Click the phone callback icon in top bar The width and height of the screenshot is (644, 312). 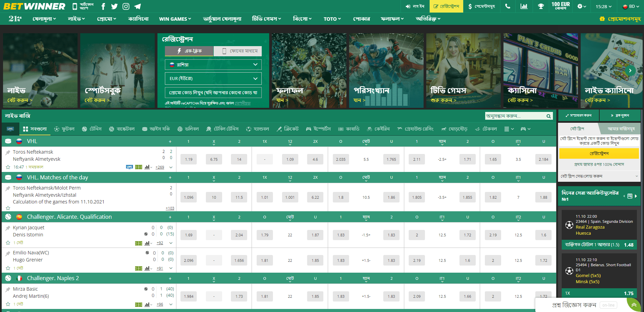pos(508,6)
